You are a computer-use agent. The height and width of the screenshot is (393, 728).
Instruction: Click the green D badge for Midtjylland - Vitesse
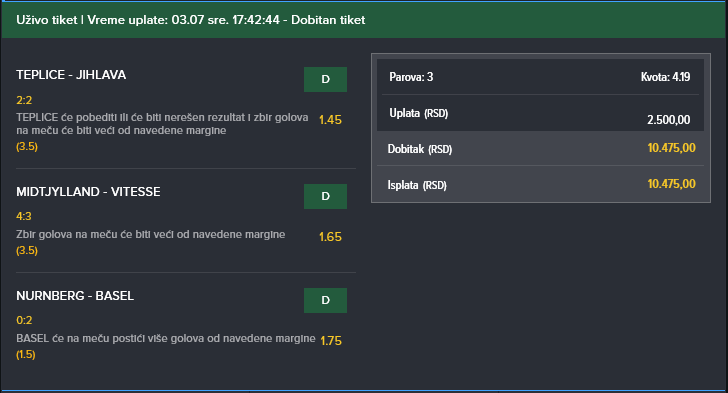coord(325,196)
